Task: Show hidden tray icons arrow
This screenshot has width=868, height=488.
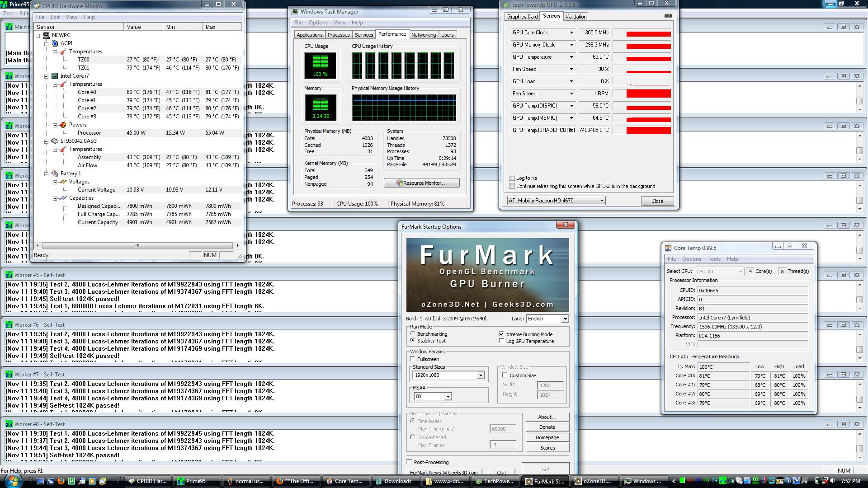Action: tap(674, 481)
